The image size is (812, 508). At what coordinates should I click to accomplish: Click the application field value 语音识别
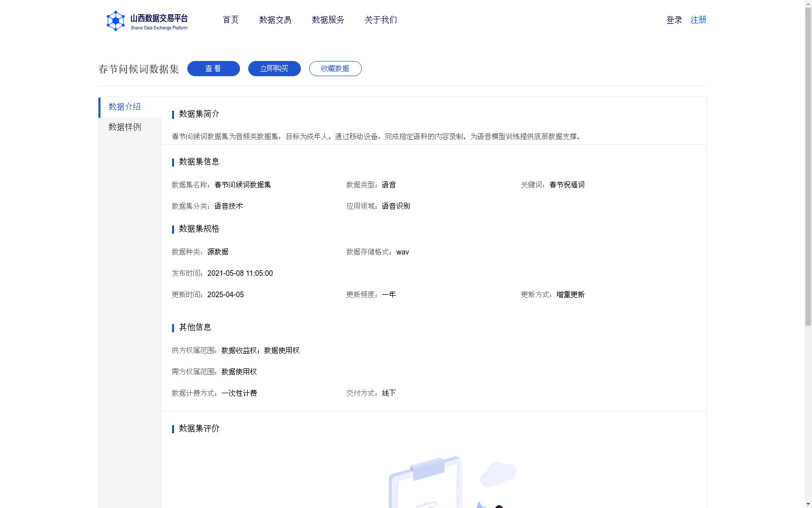(x=396, y=206)
